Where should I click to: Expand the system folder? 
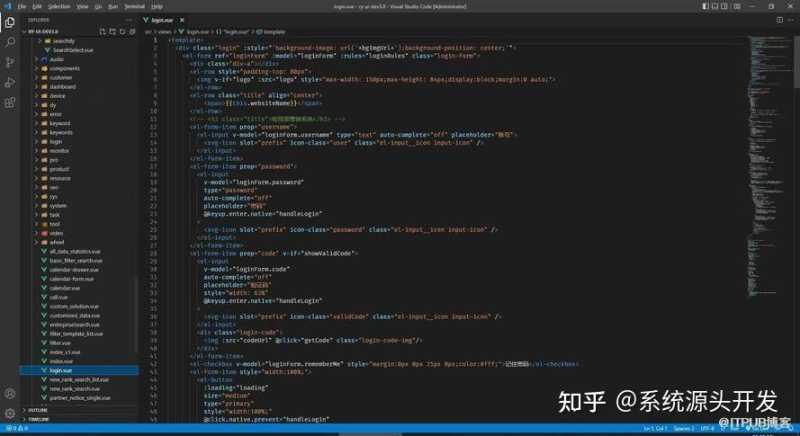coord(58,206)
